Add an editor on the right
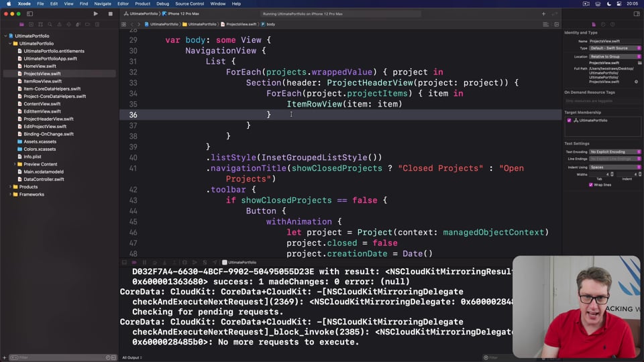The width and height of the screenshot is (644, 362). (557, 24)
